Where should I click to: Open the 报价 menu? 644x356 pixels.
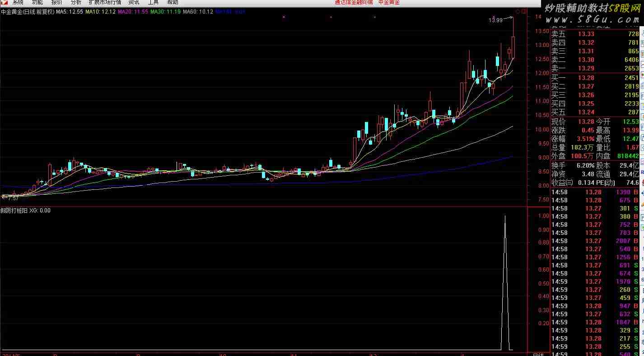[57, 2]
